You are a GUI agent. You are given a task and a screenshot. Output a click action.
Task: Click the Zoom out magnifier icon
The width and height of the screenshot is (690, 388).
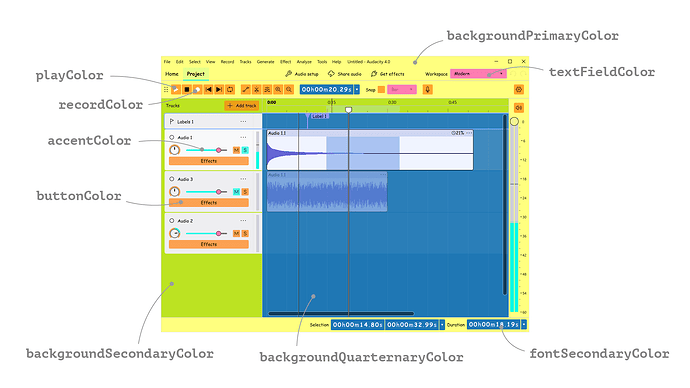(x=289, y=90)
